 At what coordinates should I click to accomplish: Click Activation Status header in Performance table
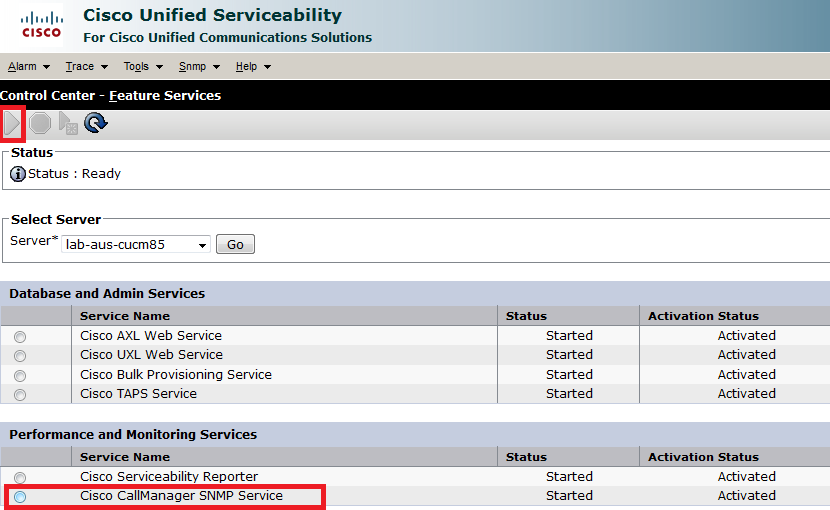point(703,457)
